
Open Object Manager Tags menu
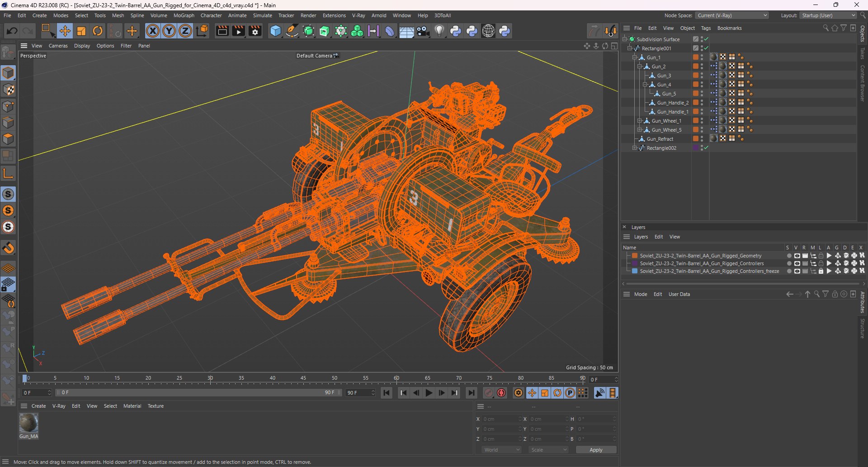[706, 28]
